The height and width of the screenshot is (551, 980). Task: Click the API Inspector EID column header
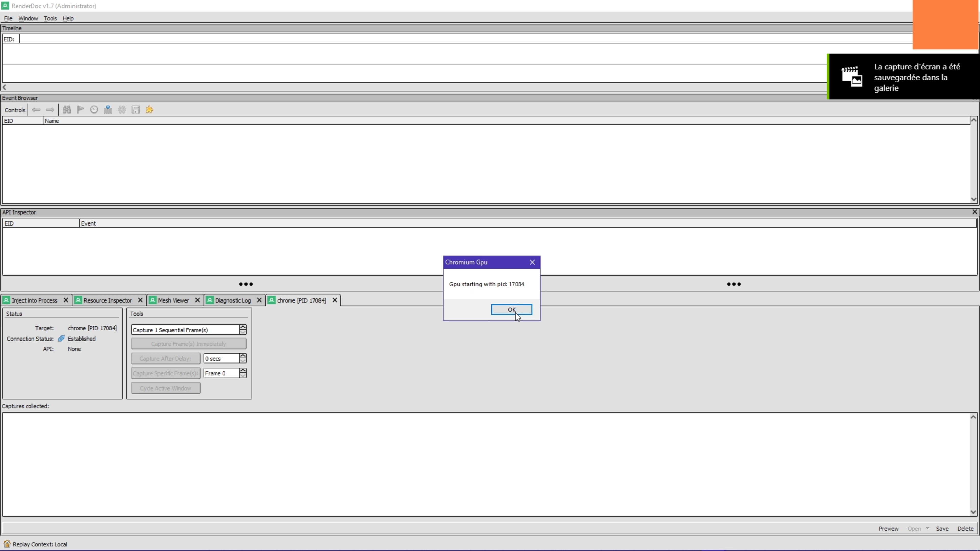pyautogui.click(x=41, y=223)
